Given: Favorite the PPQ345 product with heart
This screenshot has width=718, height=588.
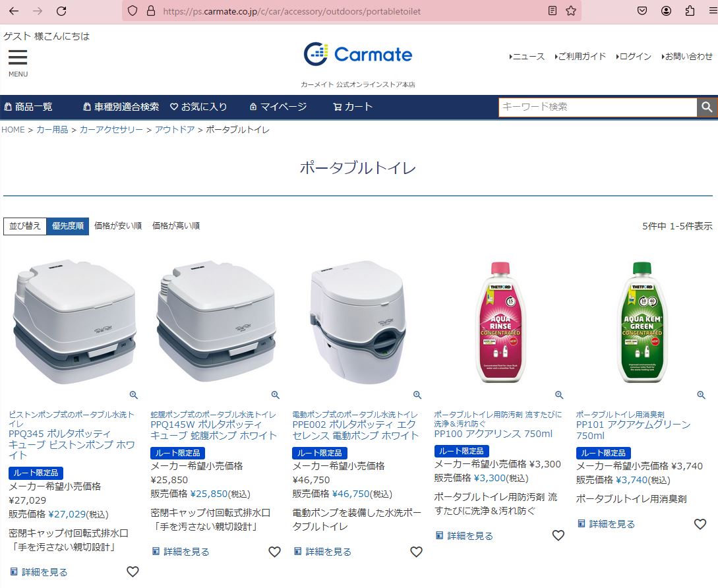Looking at the screenshot, I should coord(133,572).
